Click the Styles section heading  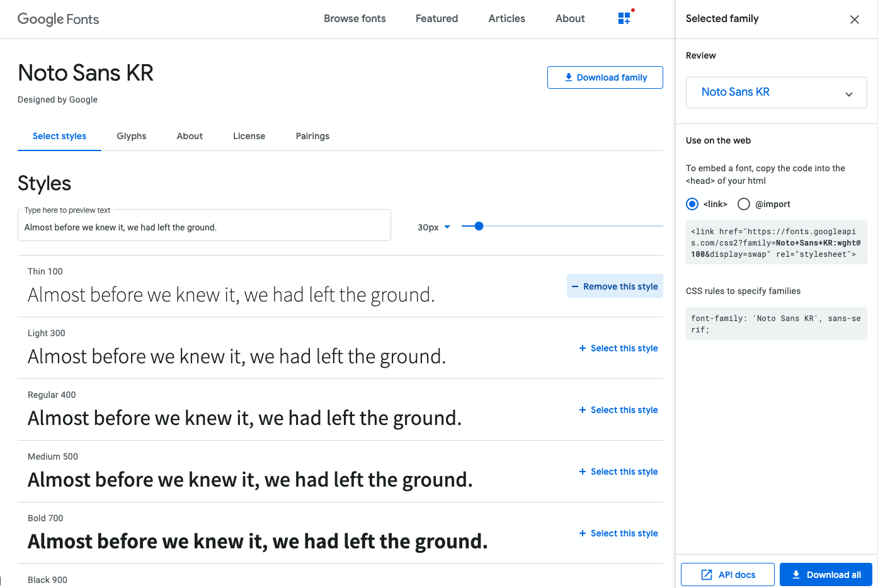pyautogui.click(x=44, y=183)
